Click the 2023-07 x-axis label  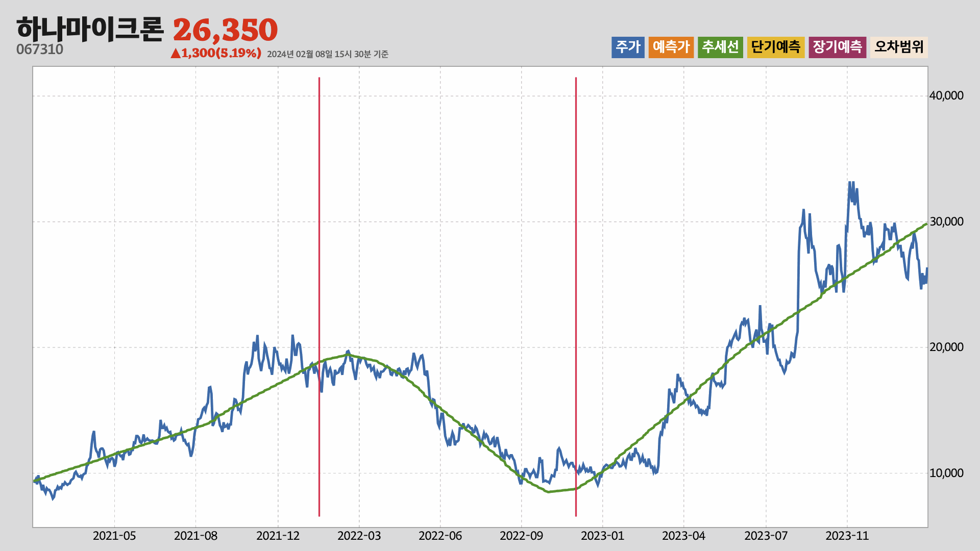point(766,536)
